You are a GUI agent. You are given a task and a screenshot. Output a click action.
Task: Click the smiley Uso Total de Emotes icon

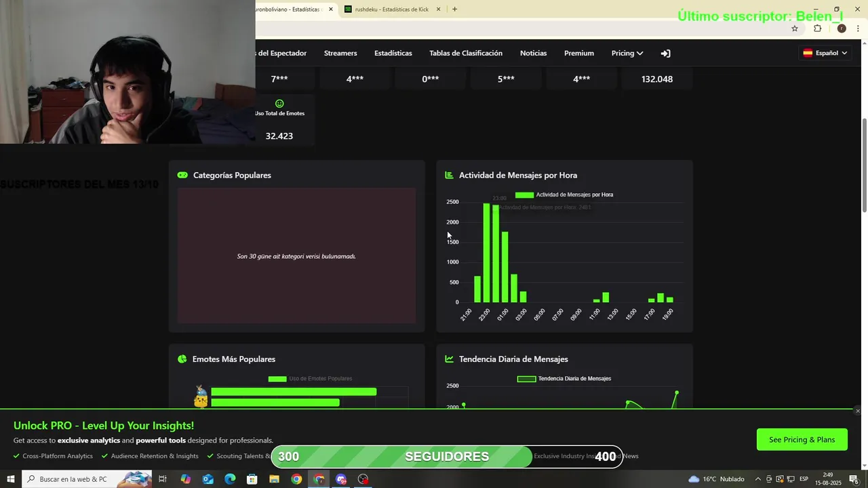click(x=279, y=104)
